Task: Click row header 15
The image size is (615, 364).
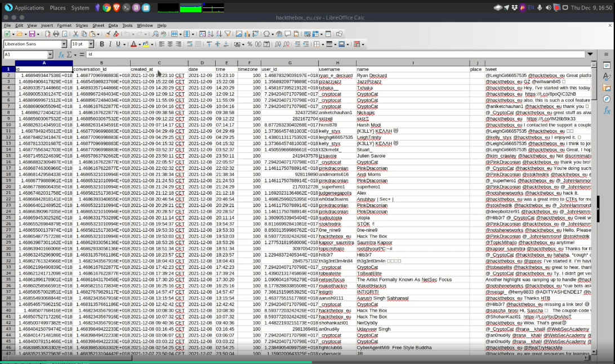Action: (x=8, y=156)
